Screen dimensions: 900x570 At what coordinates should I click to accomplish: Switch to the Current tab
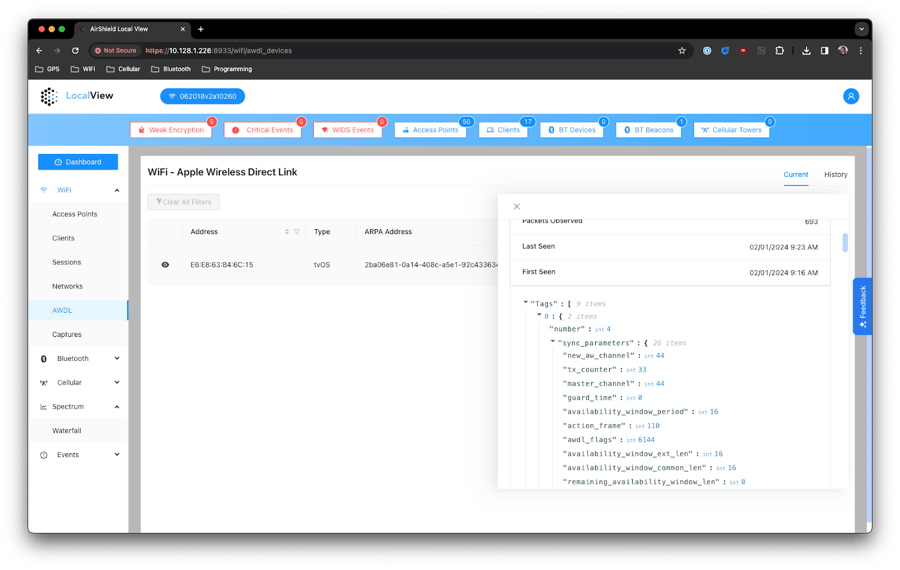796,175
